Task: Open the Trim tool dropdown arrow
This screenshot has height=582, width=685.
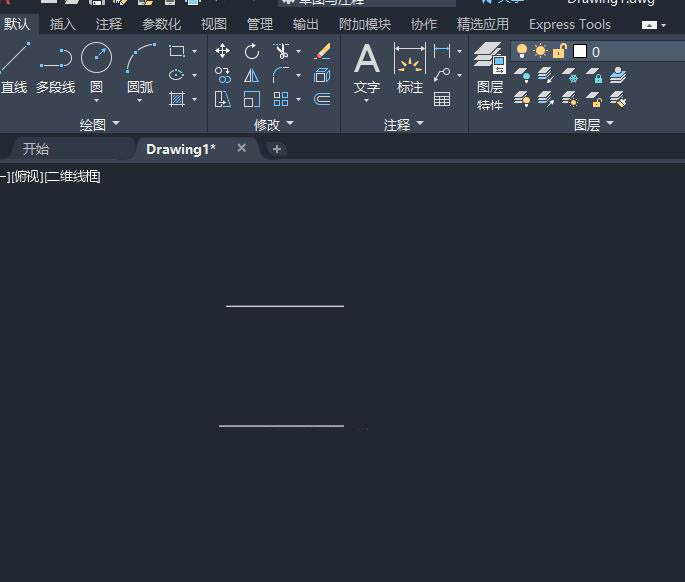Action: 298,51
